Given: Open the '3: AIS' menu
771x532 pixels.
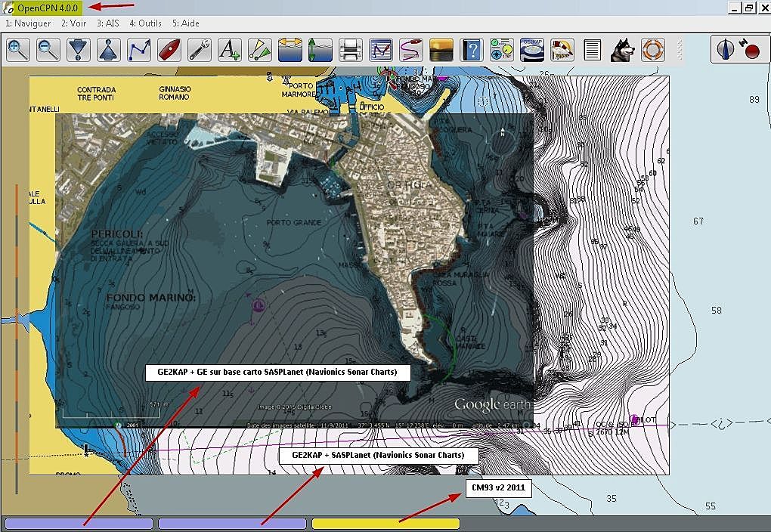Looking at the screenshot, I should (107, 23).
